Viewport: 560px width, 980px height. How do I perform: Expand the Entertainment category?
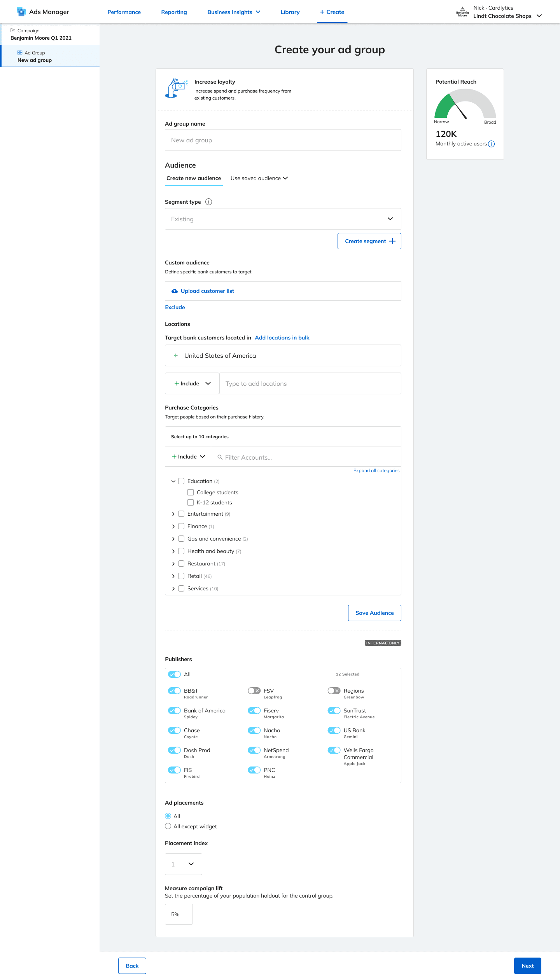(x=173, y=514)
